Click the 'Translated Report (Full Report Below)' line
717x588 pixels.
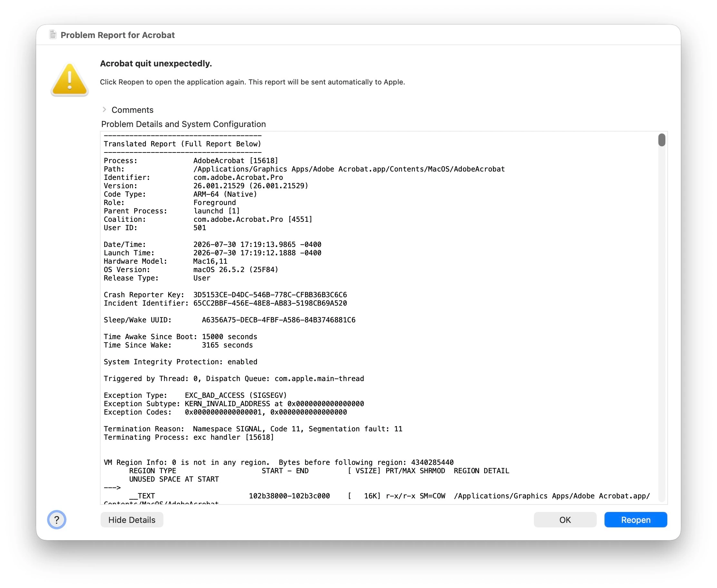tap(182, 143)
